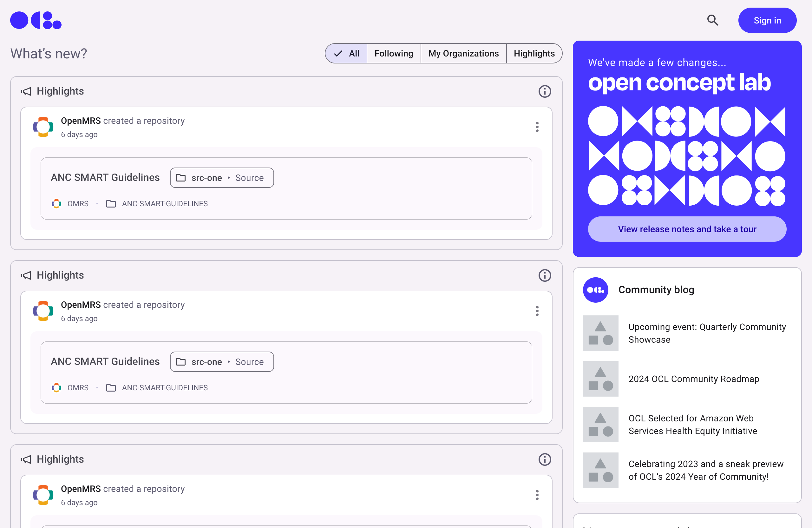812x528 pixels.
Task: Click src-one Source chip in first card
Action: pos(222,178)
